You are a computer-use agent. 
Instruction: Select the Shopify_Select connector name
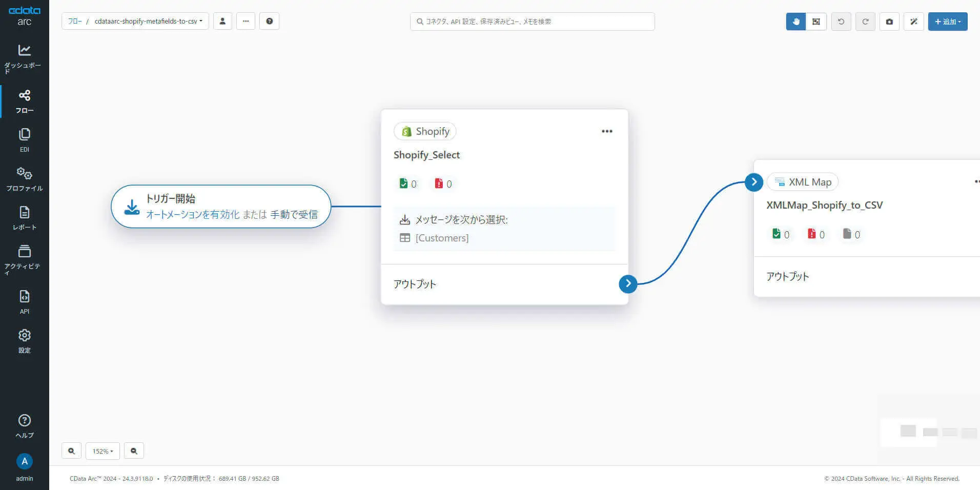[x=426, y=155]
